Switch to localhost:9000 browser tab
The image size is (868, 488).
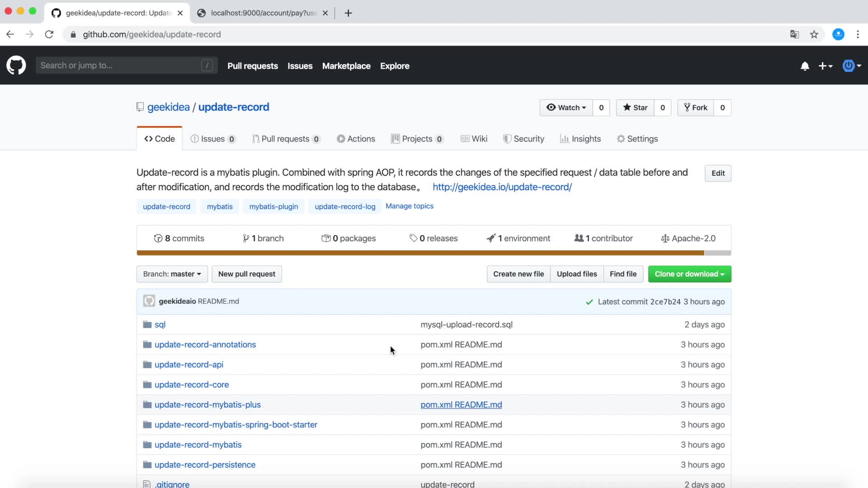[x=262, y=13]
